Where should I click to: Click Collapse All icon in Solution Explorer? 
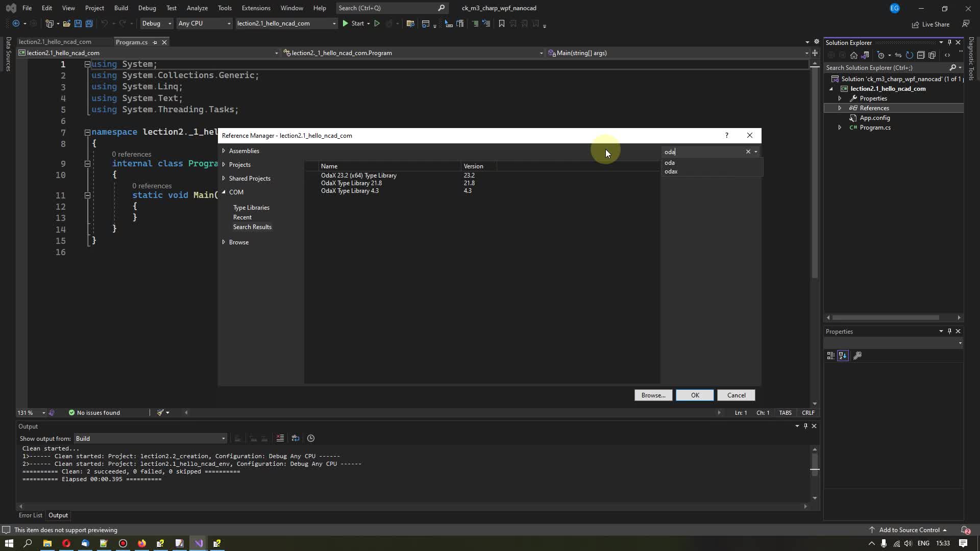click(x=921, y=55)
